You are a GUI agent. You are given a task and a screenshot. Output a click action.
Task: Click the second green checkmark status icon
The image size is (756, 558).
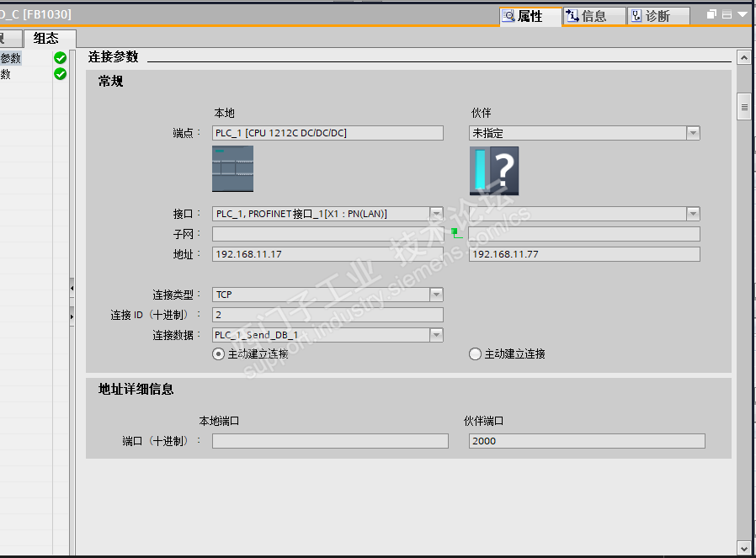point(61,74)
